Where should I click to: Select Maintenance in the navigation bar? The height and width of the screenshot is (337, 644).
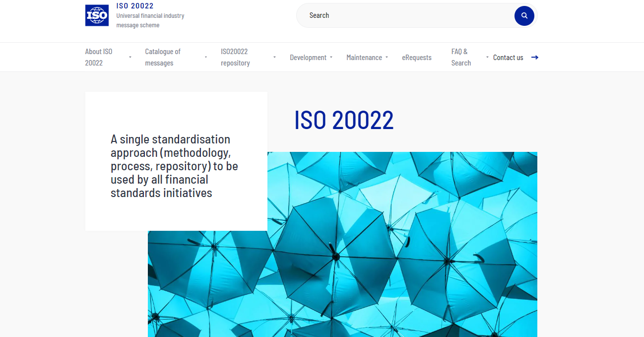pyautogui.click(x=364, y=57)
